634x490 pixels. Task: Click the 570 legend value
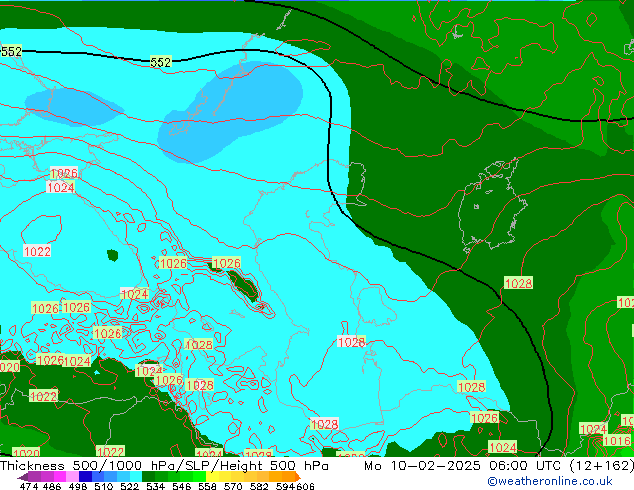click(233, 486)
